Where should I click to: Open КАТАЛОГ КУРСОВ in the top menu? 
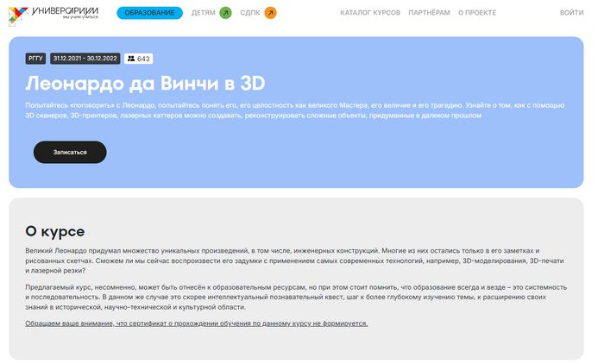click(x=370, y=13)
